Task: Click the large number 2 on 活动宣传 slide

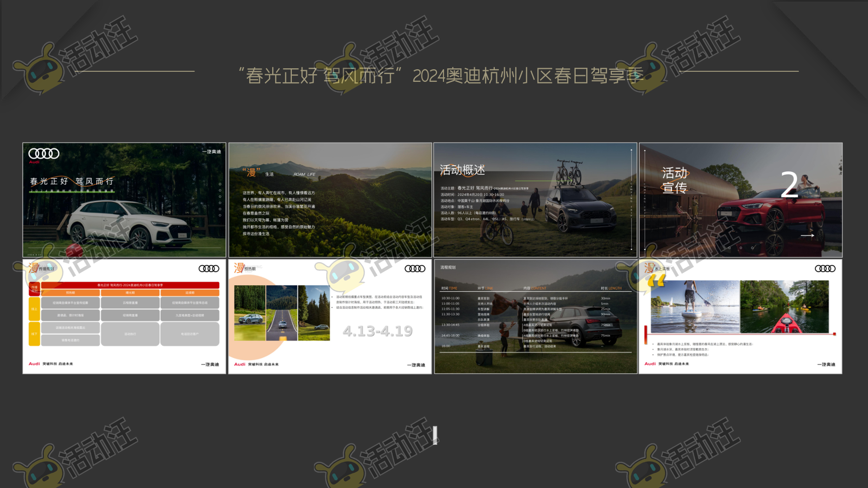Action: 789,185
